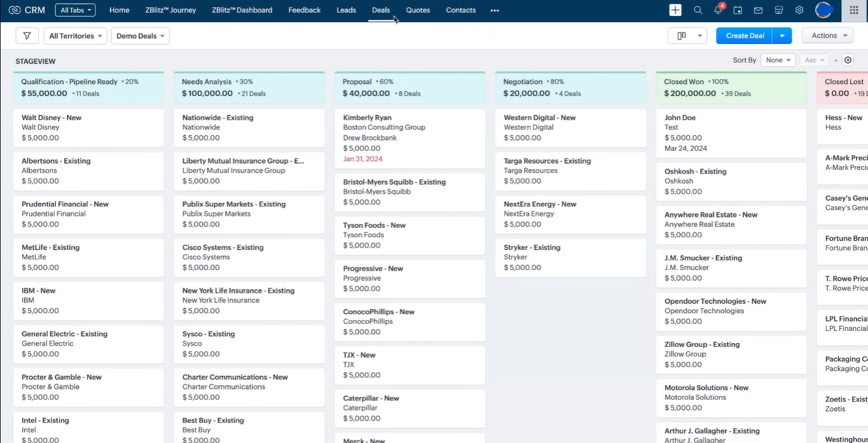Viewport: 868px width, 443px height.
Task: Open the kanban view switcher dropdown
Action: [687, 36]
